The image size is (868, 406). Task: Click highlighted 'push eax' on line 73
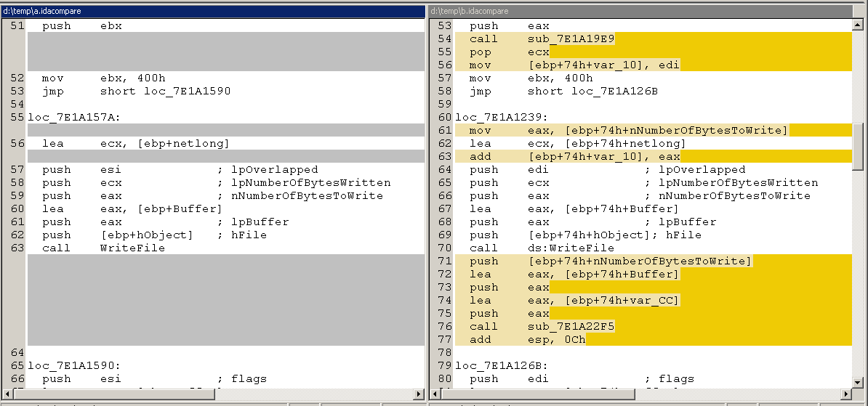pos(510,288)
